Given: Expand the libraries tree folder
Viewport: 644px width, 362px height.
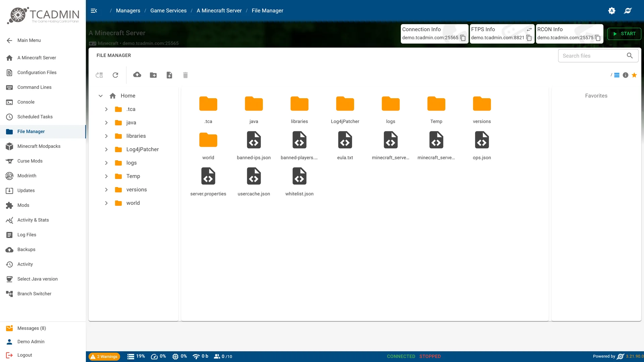Looking at the screenshot, I should 106,136.
